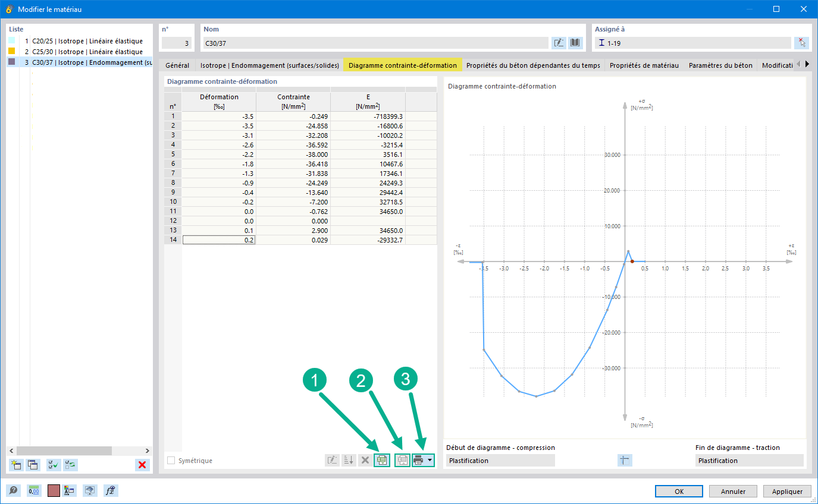
Task: Click the cyan color swatch of C20/25
Action: click(12, 41)
